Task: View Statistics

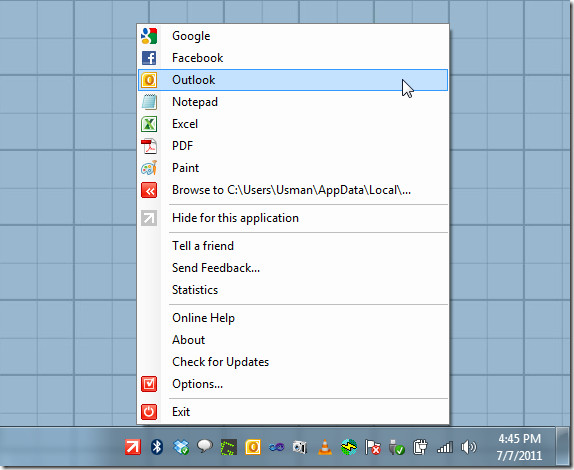Action: 293,290
